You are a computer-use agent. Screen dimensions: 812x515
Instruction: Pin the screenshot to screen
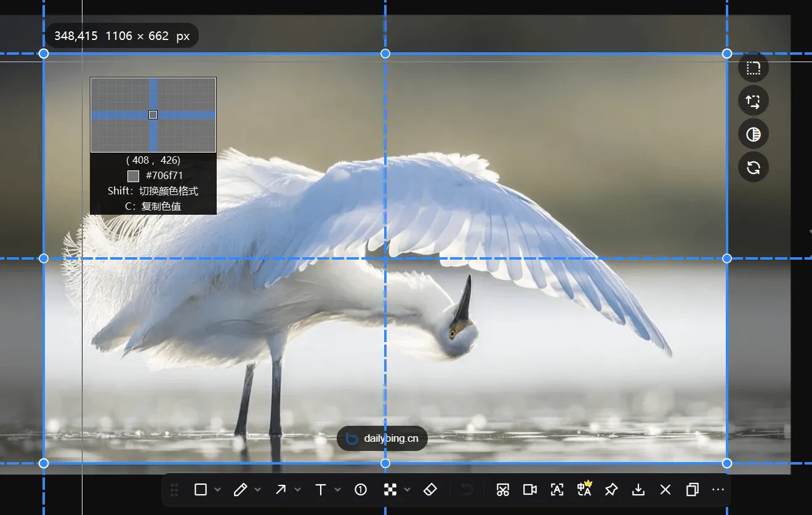click(x=611, y=490)
